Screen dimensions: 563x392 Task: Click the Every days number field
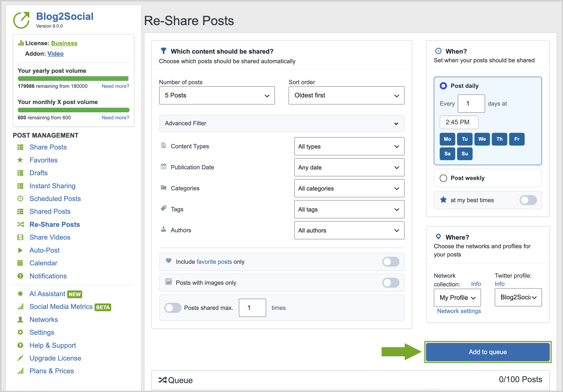pos(471,104)
